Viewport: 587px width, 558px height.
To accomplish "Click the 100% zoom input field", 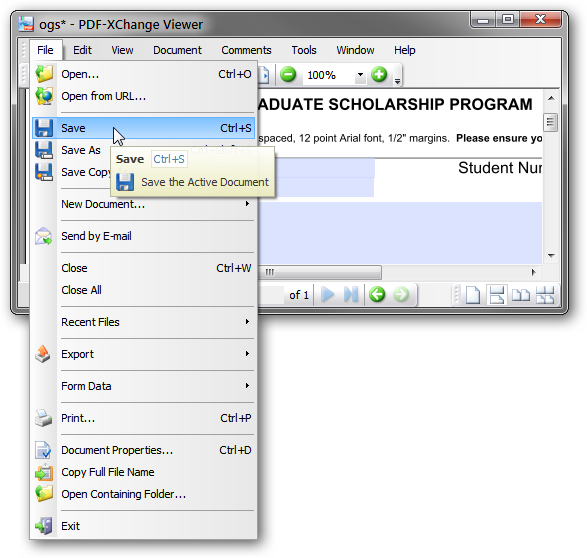I will (x=329, y=75).
